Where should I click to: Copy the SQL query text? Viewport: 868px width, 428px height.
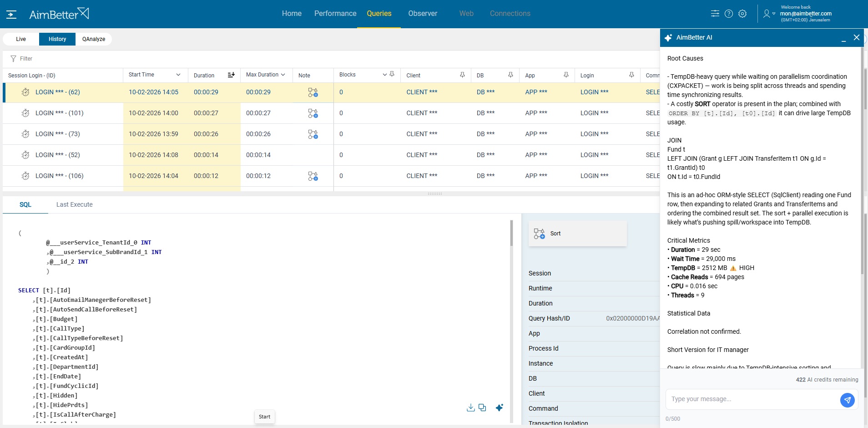coord(482,408)
